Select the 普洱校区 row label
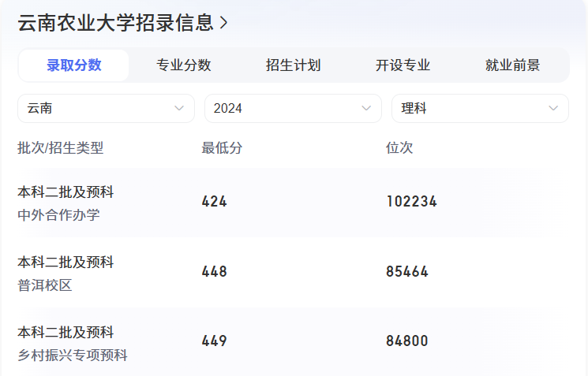The width and height of the screenshot is (588, 376). click(45, 285)
